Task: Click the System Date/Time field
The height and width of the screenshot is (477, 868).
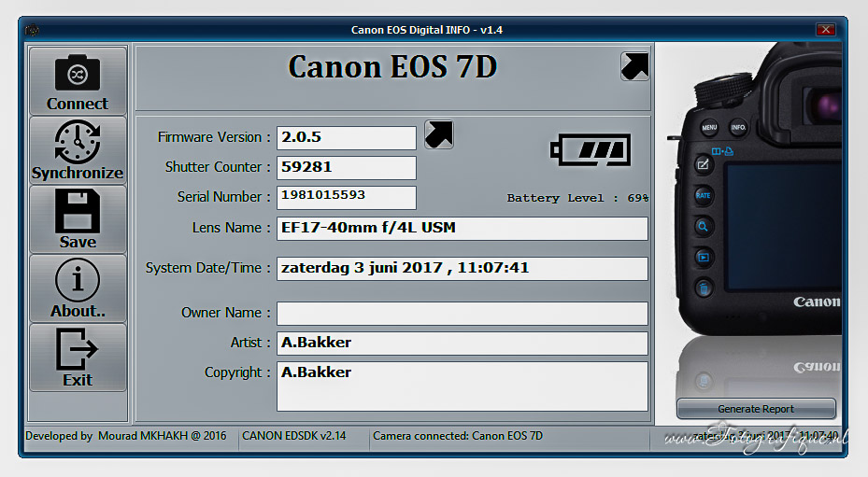Action: coord(462,269)
